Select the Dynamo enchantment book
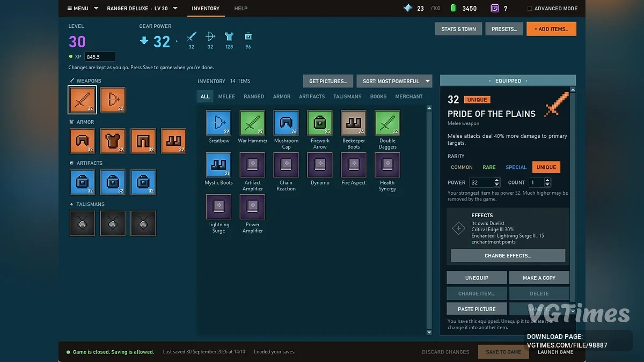This screenshot has width=644, height=362. pyautogui.click(x=320, y=165)
